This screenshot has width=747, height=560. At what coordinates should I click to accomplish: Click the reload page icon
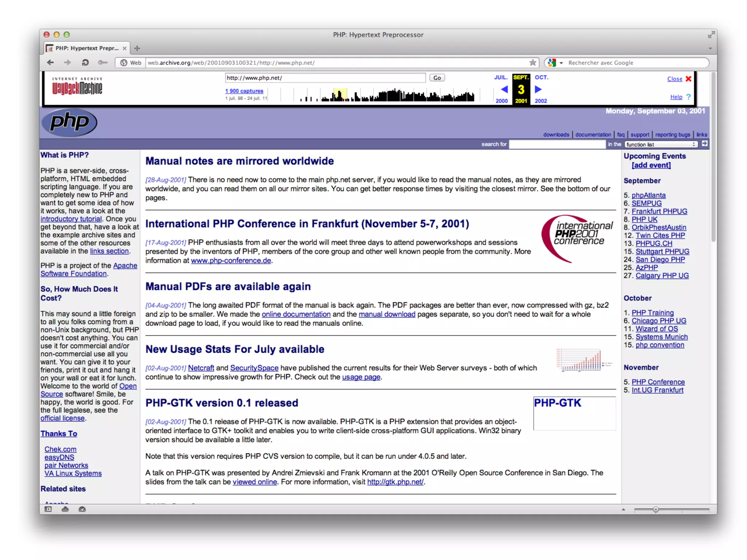[x=85, y=62]
